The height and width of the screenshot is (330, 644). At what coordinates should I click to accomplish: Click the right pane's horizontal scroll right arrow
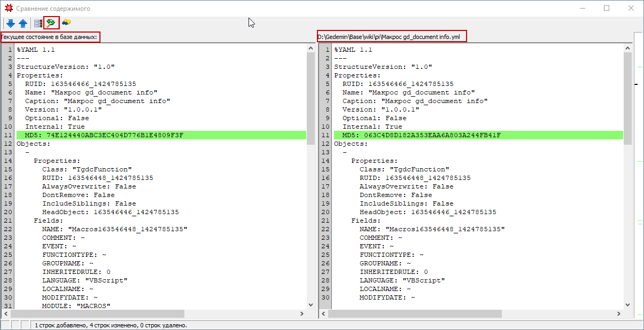619,314
